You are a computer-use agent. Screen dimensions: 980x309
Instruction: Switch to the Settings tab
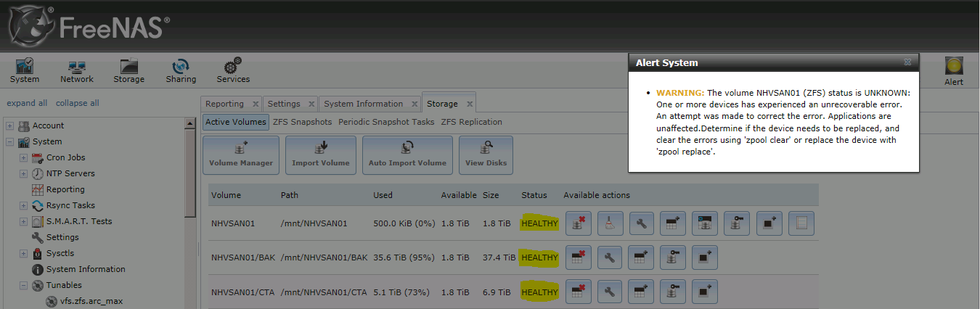pyautogui.click(x=283, y=104)
